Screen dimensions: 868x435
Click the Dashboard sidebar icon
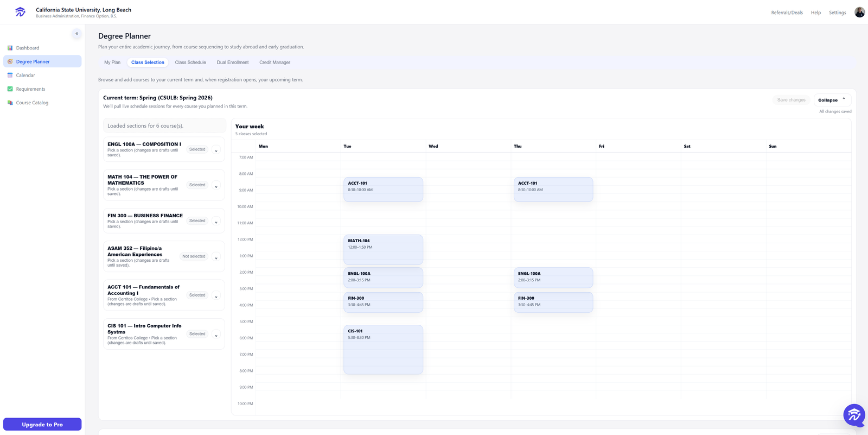[10, 48]
